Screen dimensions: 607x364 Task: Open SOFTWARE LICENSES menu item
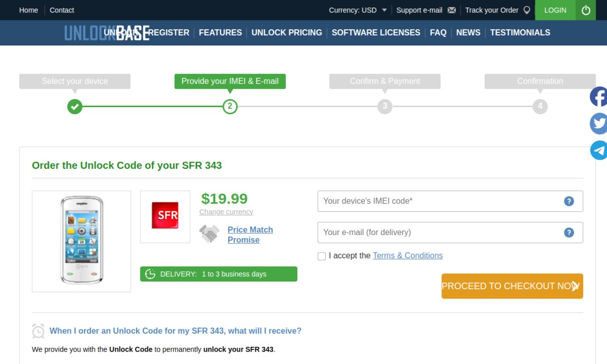tap(376, 33)
